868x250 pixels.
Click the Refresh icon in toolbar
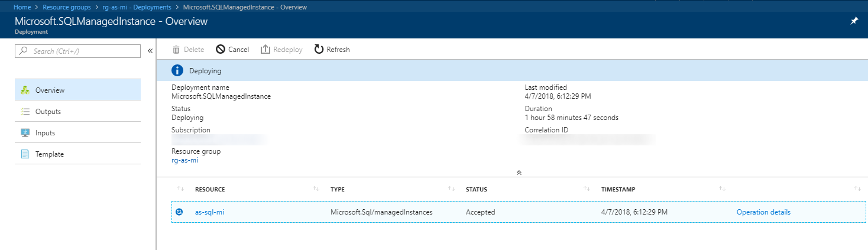tap(319, 50)
